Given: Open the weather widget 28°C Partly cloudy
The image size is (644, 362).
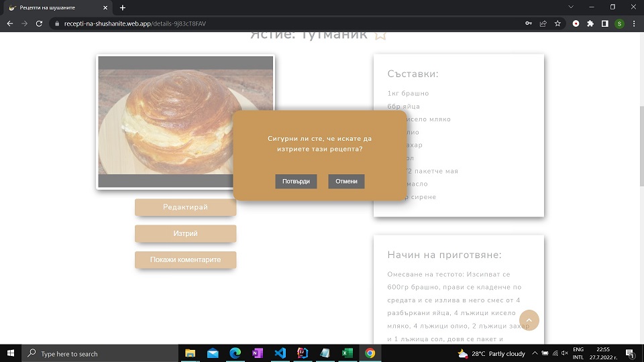Looking at the screenshot, I should point(491,353).
